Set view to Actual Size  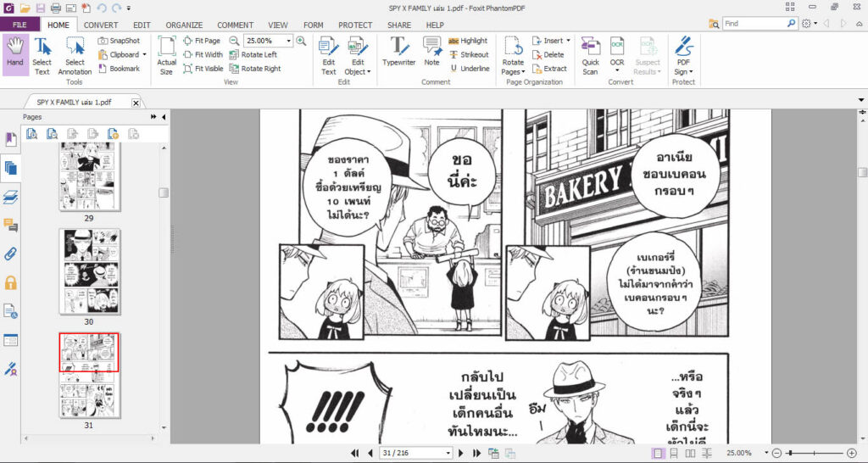[x=167, y=56]
